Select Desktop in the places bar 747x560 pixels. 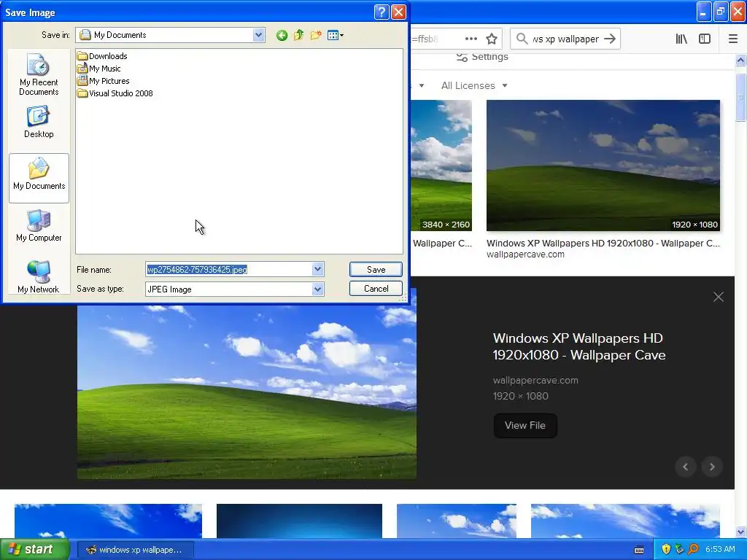click(39, 122)
